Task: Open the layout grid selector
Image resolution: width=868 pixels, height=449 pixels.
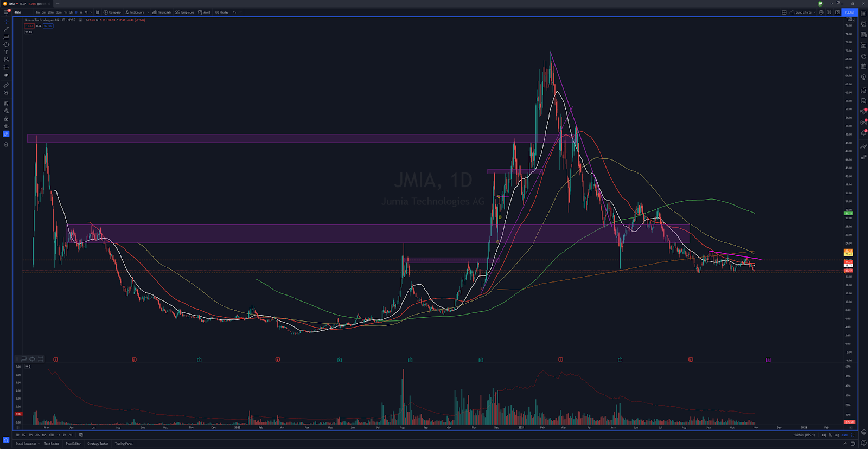Action: point(784,12)
